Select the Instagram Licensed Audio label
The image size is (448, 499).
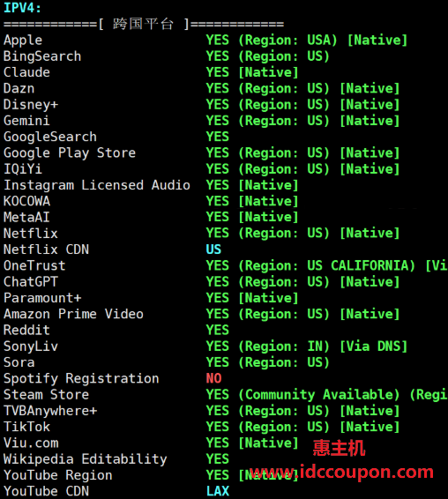(x=97, y=185)
